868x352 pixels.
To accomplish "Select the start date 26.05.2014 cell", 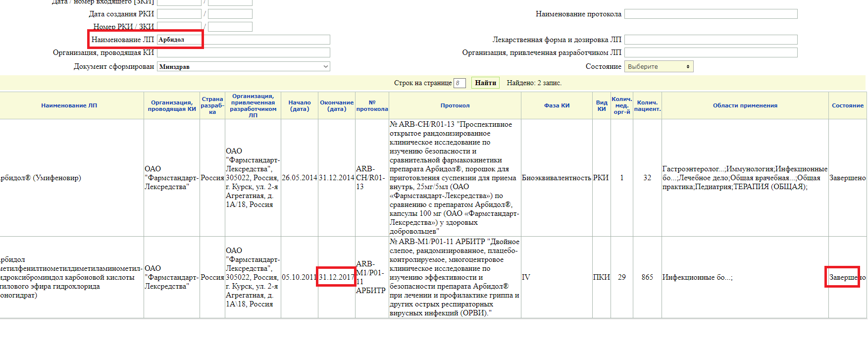I will [300, 178].
